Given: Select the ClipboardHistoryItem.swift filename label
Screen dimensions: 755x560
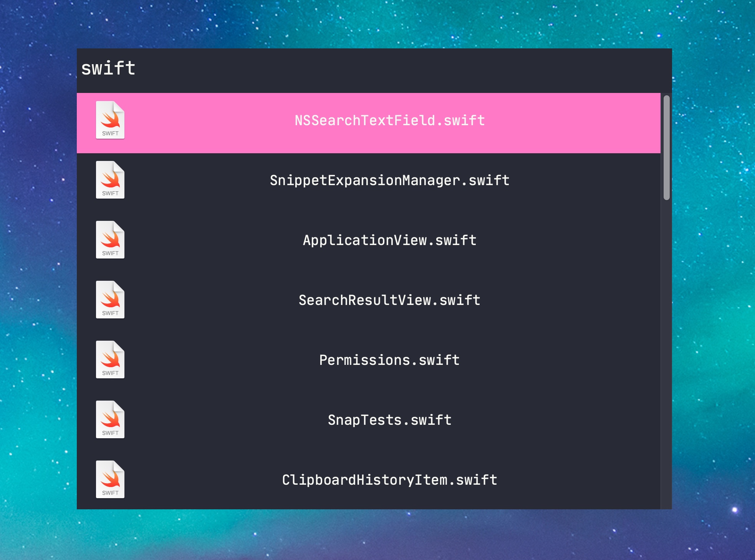Looking at the screenshot, I should tap(389, 480).
